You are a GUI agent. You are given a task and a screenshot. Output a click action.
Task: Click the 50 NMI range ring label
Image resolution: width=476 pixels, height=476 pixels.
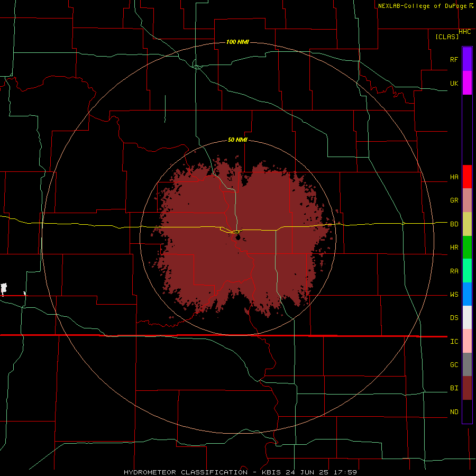(237, 140)
